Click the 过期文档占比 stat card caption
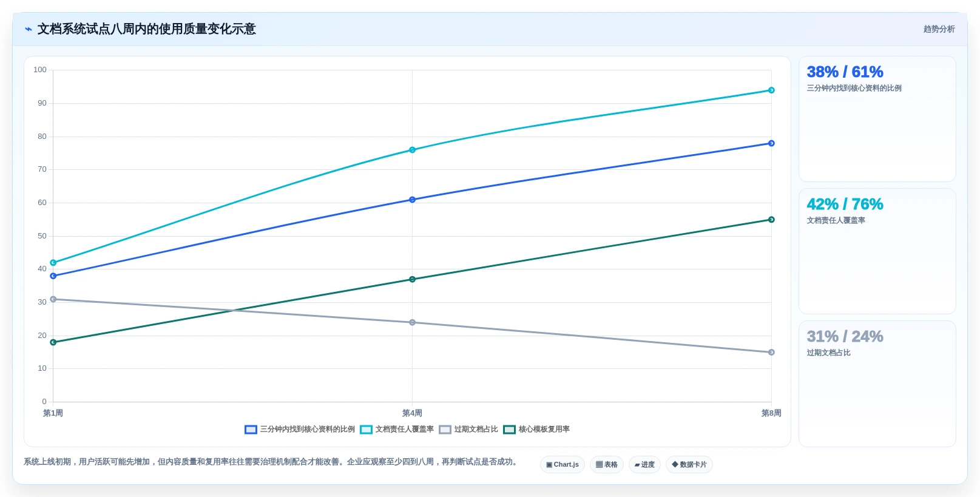Screen dimensions: 980x497 point(828,353)
